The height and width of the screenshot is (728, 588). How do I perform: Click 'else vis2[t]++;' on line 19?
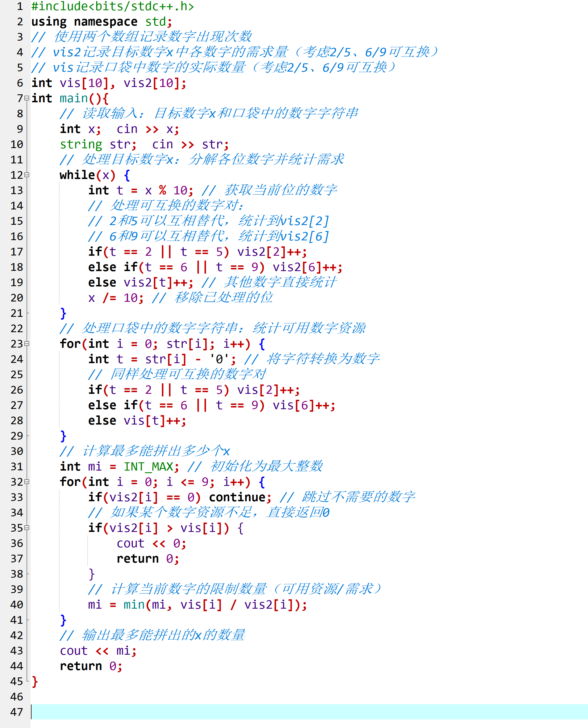coord(141,282)
